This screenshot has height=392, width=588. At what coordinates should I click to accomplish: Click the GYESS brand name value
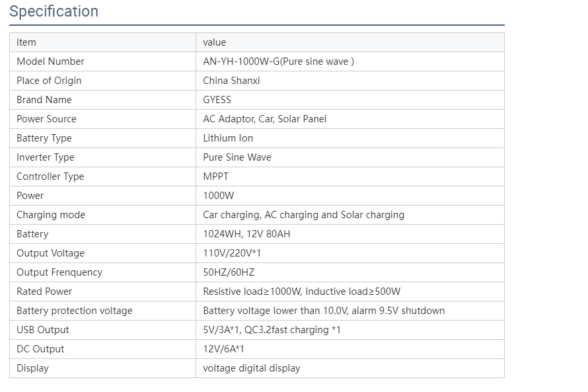[x=217, y=100]
